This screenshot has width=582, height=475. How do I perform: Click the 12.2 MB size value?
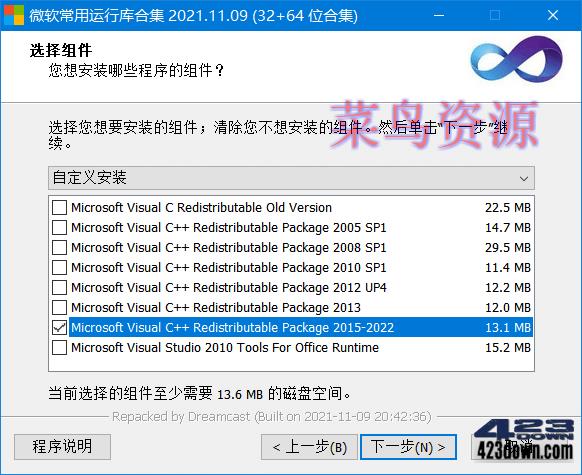508,288
